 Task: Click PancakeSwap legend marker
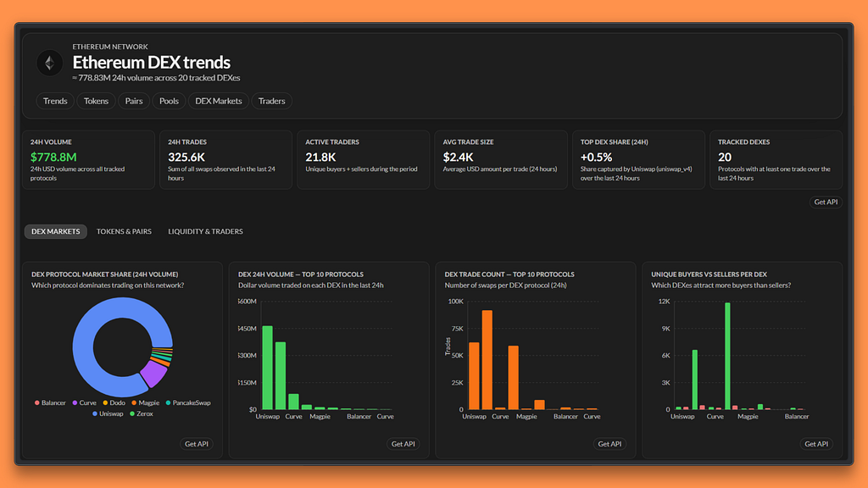[x=169, y=402]
